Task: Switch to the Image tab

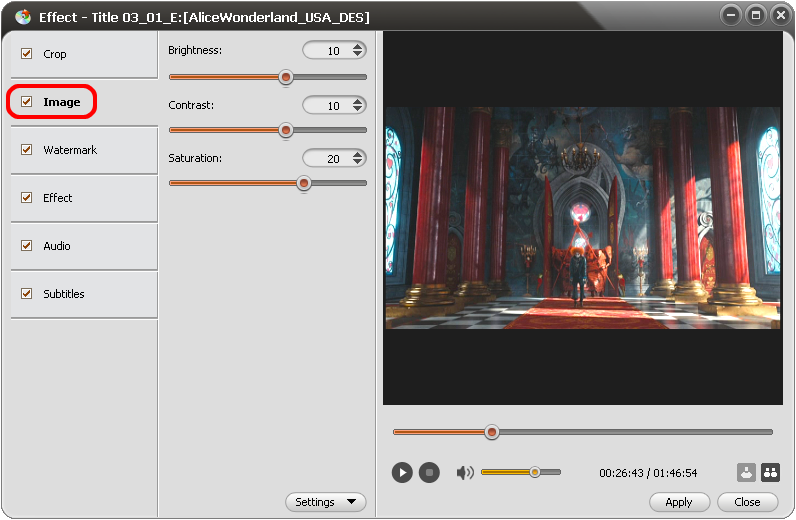Action: point(84,102)
